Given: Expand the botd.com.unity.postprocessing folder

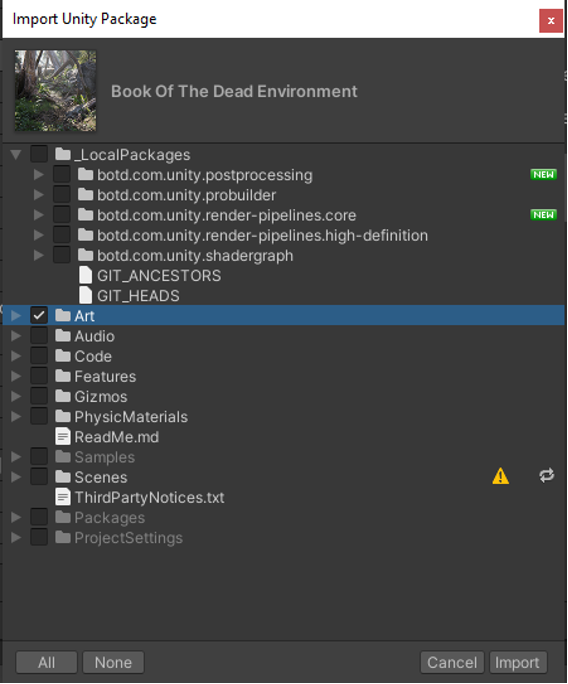Looking at the screenshot, I should click(x=39, y=174).
